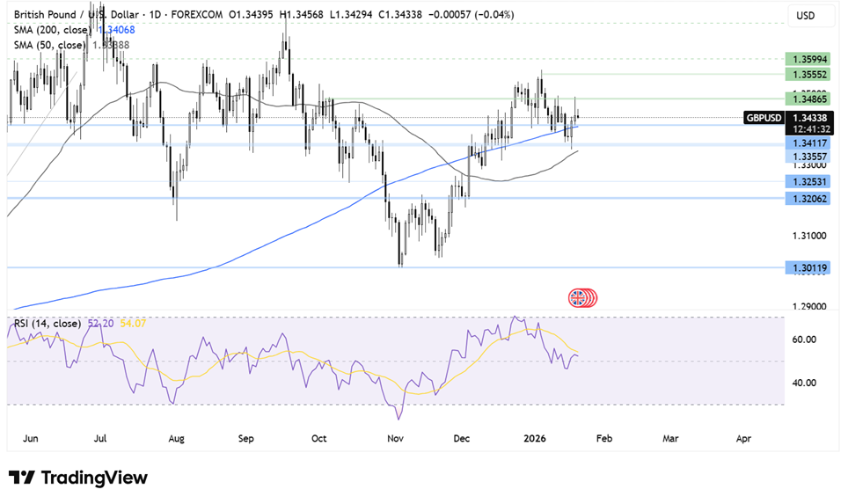Click the 1.34117 blue support label
The image size is (848, 504).
click(808, 142)
